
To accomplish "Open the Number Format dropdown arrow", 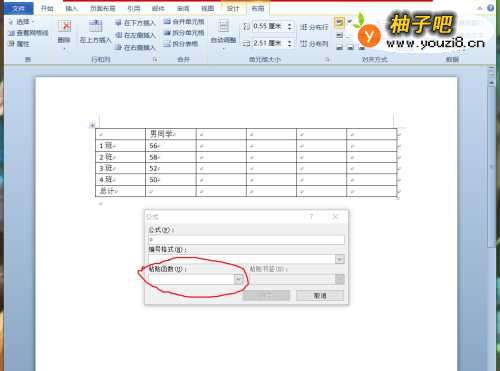I will [340, 259].
